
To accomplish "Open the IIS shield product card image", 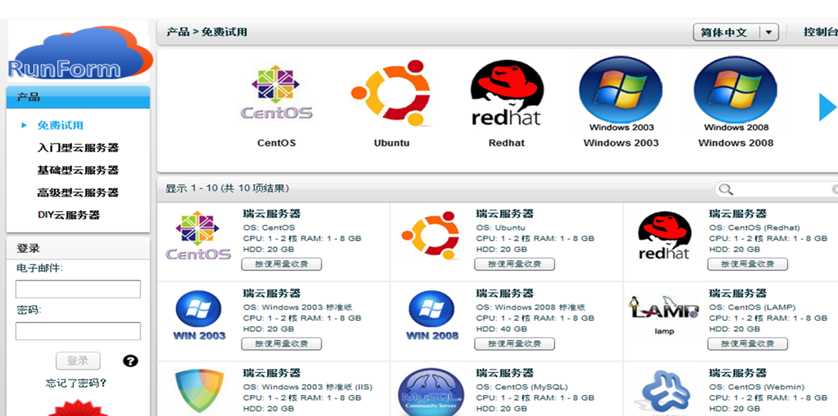I will (x=199, y=390).
